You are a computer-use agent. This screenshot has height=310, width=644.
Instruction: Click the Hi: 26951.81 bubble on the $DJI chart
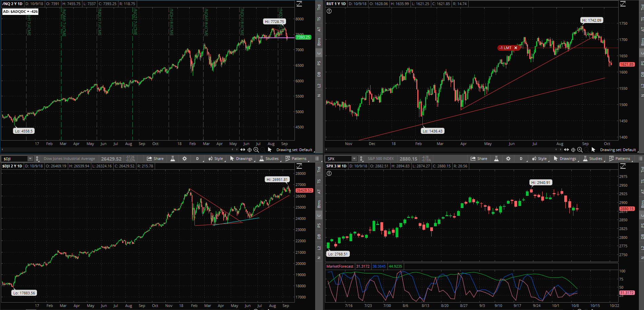click(x=277, y=180)
